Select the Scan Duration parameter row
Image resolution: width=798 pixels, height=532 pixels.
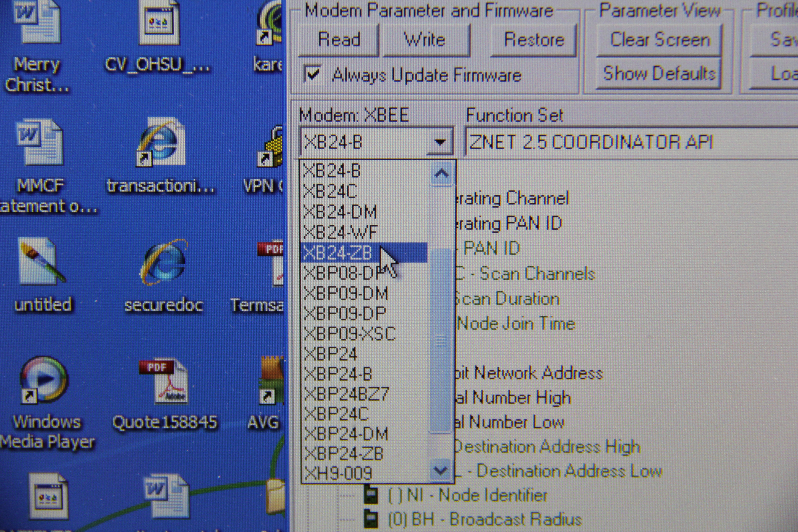(x=507, y=299)
